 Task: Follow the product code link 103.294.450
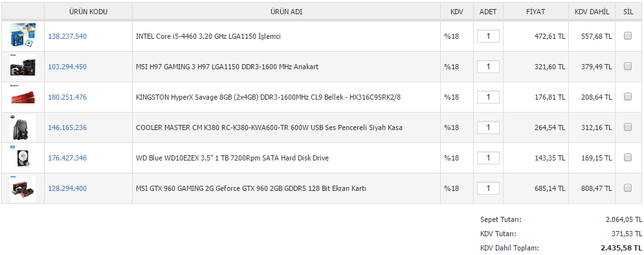(67, 67)
